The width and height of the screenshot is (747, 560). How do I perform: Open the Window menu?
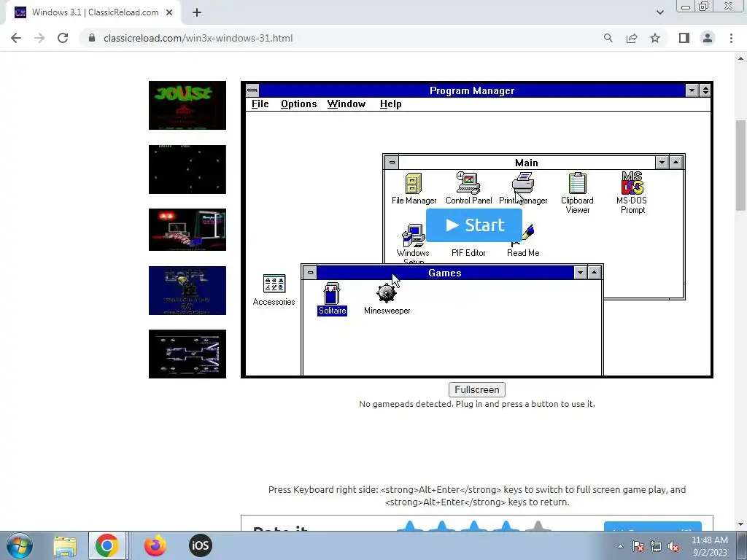tap(347, 104)
